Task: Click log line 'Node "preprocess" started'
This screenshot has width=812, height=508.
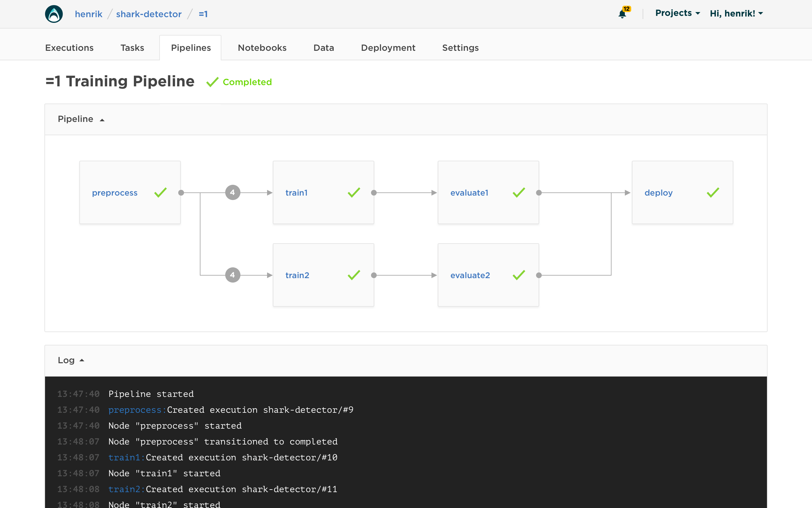Action: click(x=175, y=426)
